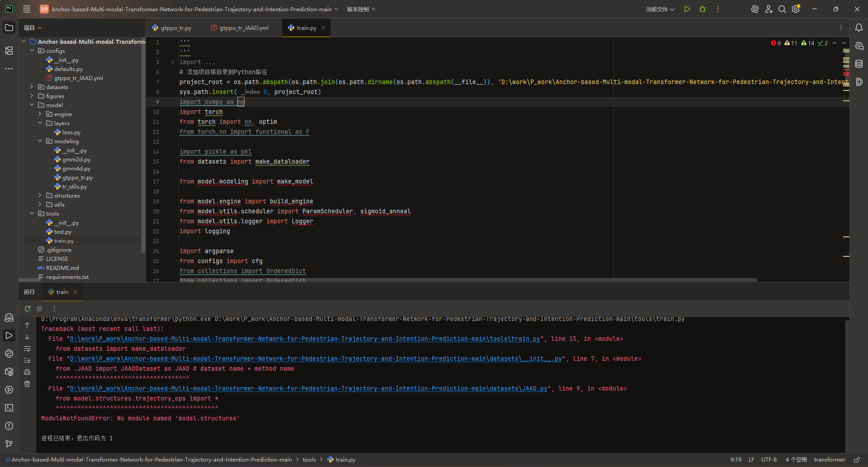
Task: Unfold collapsed import block on line 3
Action: 172,62
